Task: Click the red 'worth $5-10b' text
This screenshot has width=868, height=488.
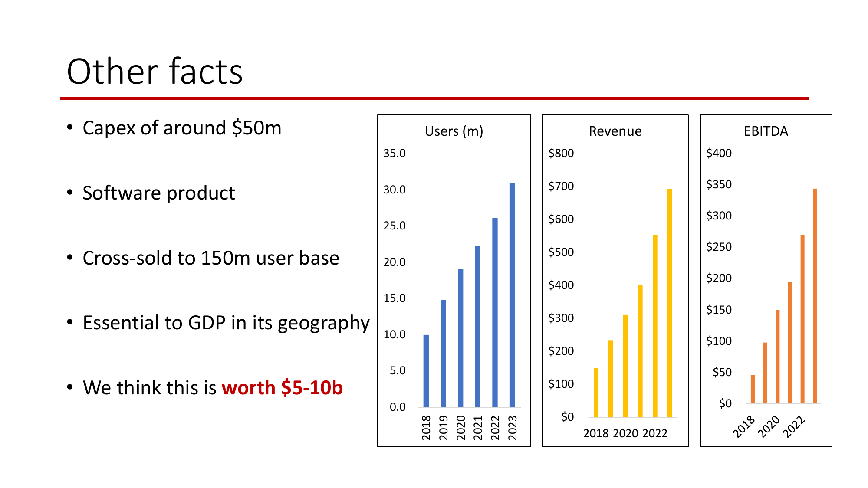Action: [282, 388]
